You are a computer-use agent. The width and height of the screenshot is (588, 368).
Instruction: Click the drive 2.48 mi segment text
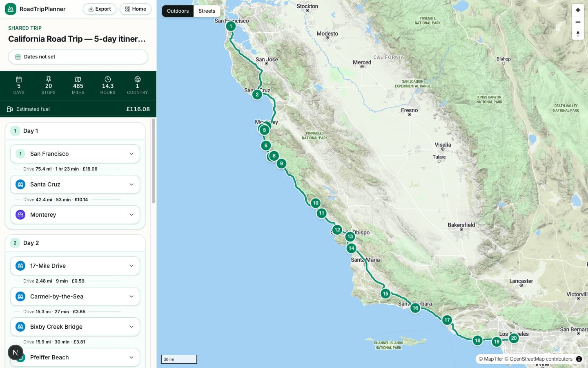click(x=54, y=281)
